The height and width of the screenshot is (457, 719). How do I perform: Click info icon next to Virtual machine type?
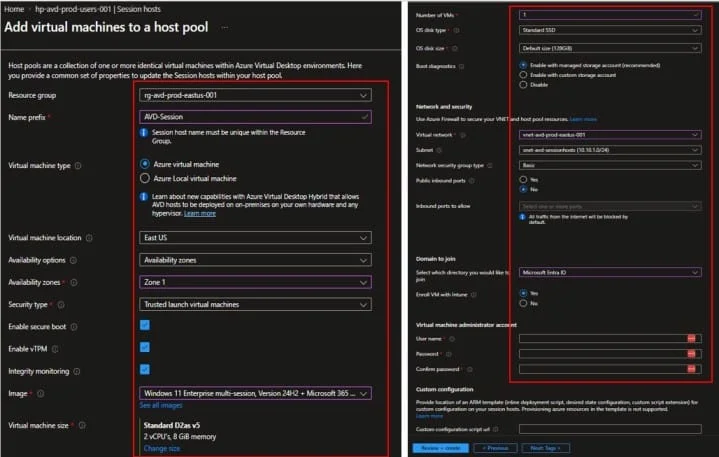[x=78, y=166]
